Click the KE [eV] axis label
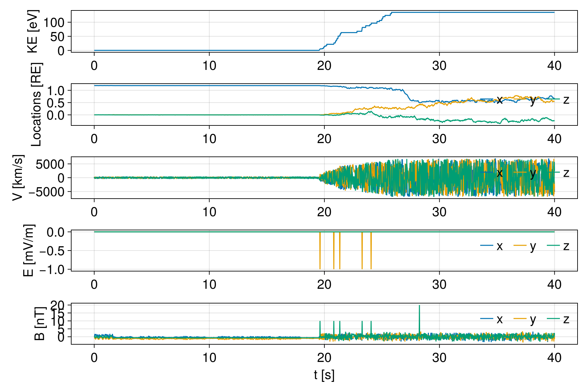This screenshot has width=588, height=392. 32,31
